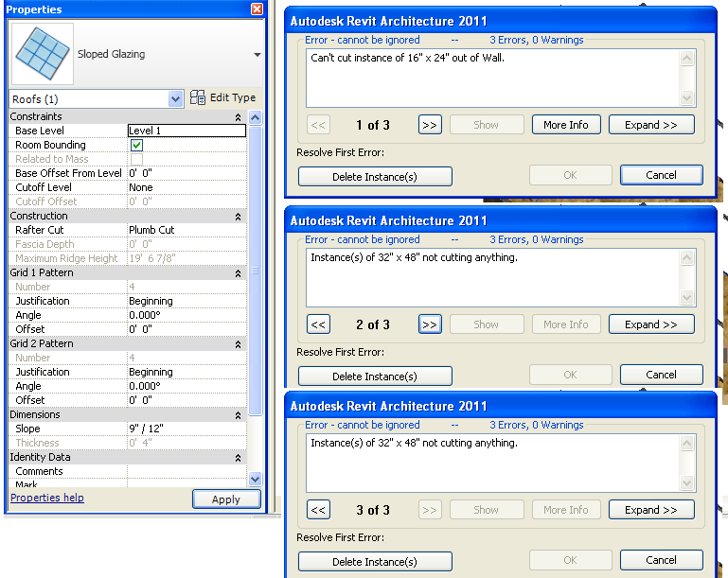Click the error message in 3 of 3 dialog
Image resolution: width=728 pixels, height=578 pixels.
click(x=414, y=443)
